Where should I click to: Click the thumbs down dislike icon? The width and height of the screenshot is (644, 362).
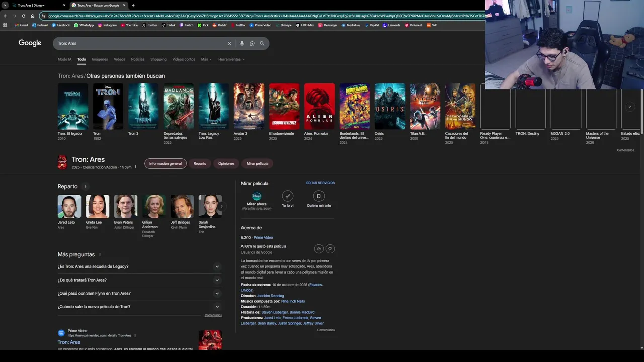point(330,249)
